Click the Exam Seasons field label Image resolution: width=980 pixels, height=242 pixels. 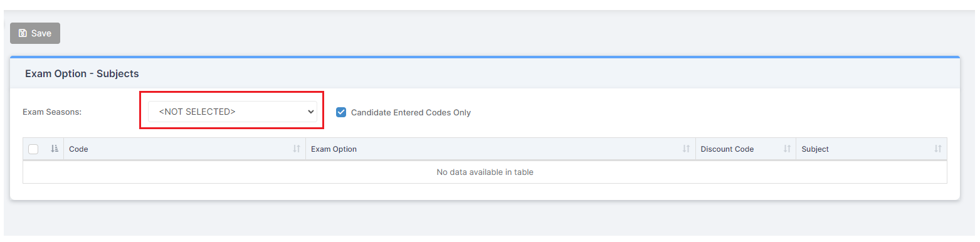pos(53,113)
